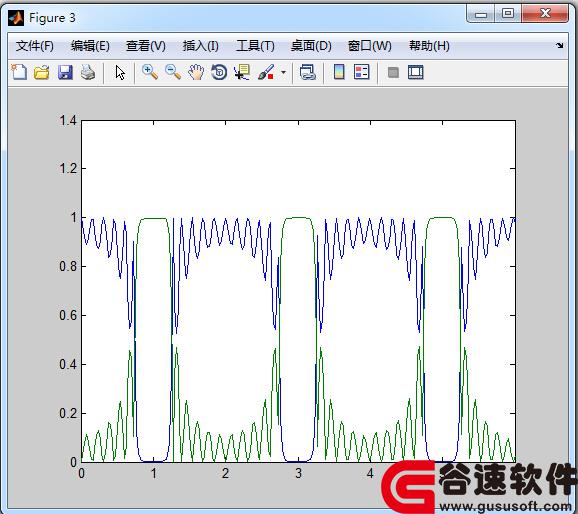The image size is (578, 514).
Task: Open the 文件(F) menu
Action: [35, 46]
